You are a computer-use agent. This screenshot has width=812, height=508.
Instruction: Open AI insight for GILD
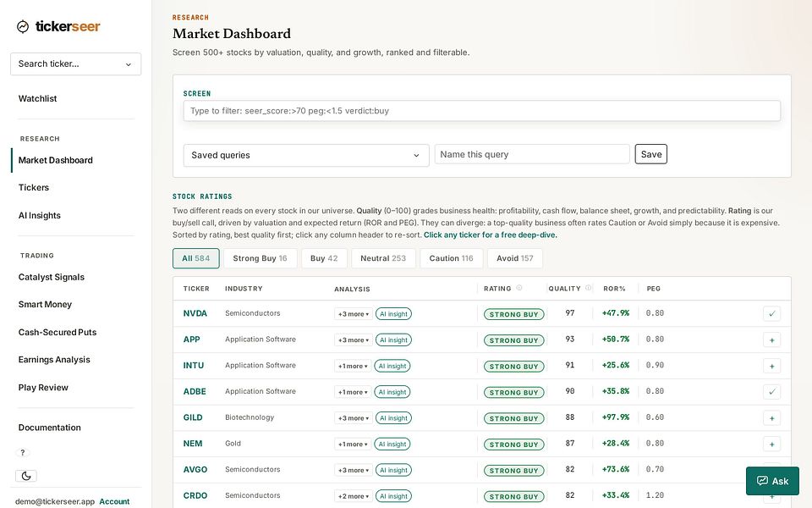click(393, 418)
